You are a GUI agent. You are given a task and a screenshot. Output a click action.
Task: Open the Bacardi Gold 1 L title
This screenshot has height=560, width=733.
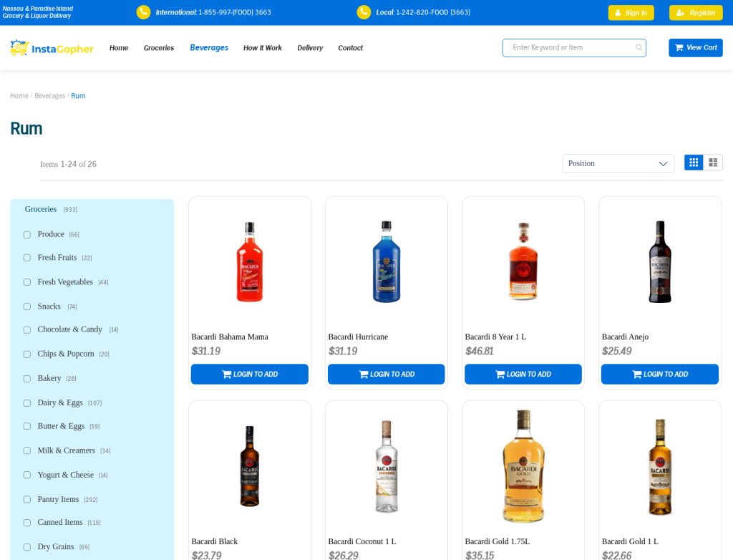point(630,541)
